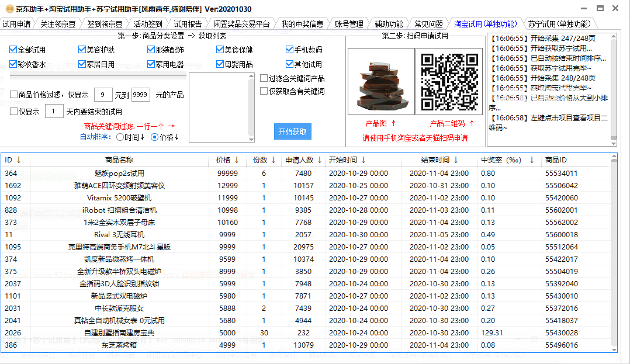Go to the 活动签到 tab
630x364 pixels.
pyautogui.click(x=148, y=24)
